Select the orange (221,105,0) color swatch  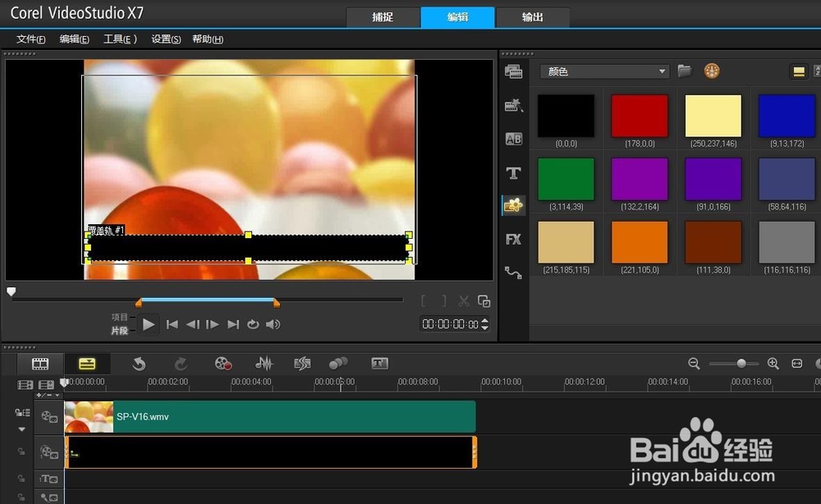(x=640, y=242)
